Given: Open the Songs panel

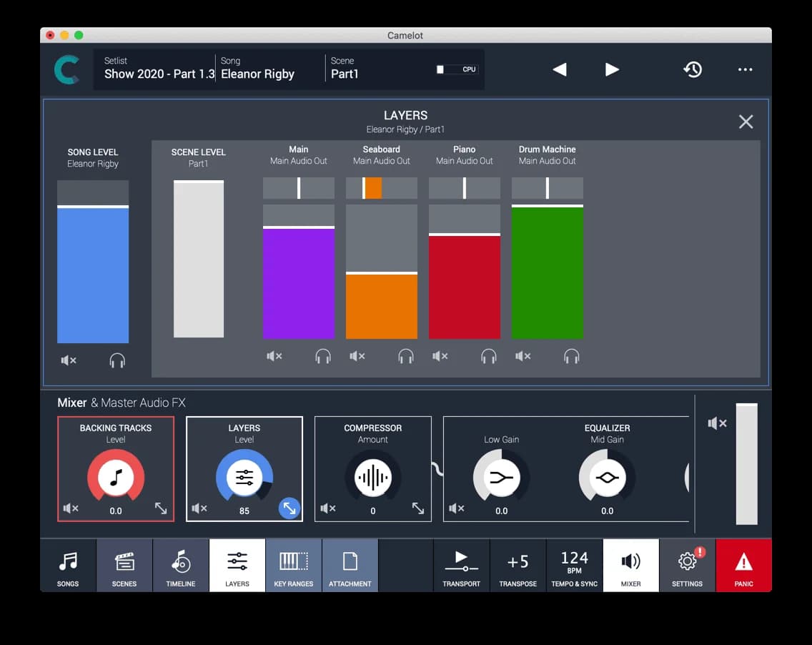Looking at the screenshot, I should pos(68,565).
